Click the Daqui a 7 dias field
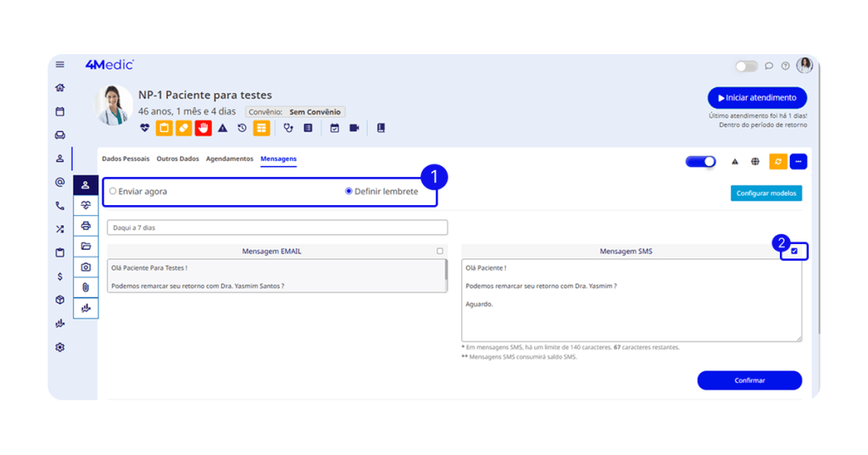868x455 pixels. pos(277,228)
